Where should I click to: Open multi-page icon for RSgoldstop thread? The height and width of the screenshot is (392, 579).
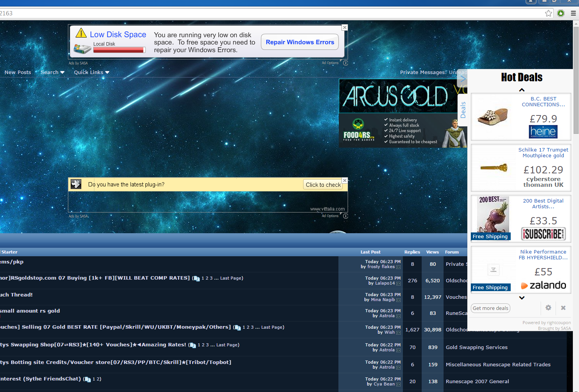click(x=196, y=278)
